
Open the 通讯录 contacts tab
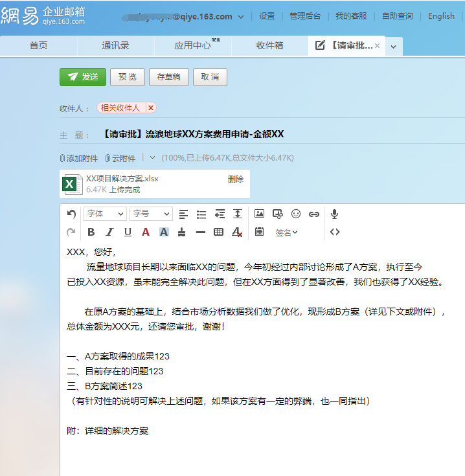click(116, 45)
